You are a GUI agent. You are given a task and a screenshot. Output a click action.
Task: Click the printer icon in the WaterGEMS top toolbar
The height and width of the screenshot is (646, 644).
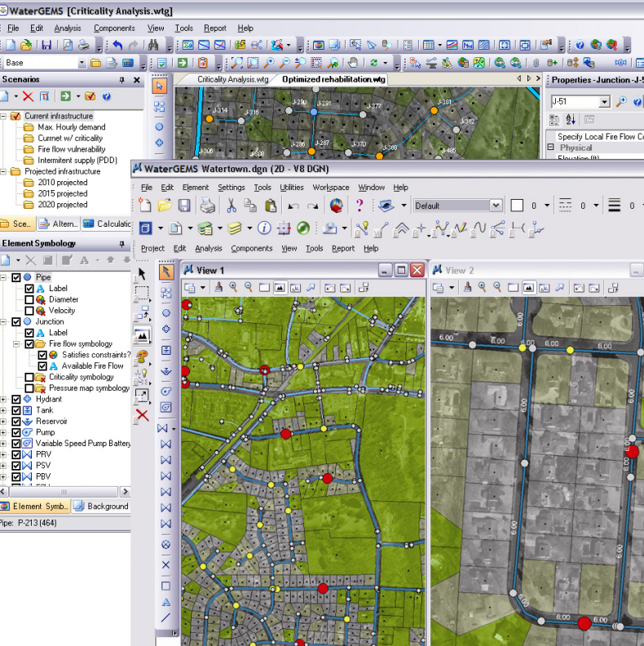coord(84,45)
